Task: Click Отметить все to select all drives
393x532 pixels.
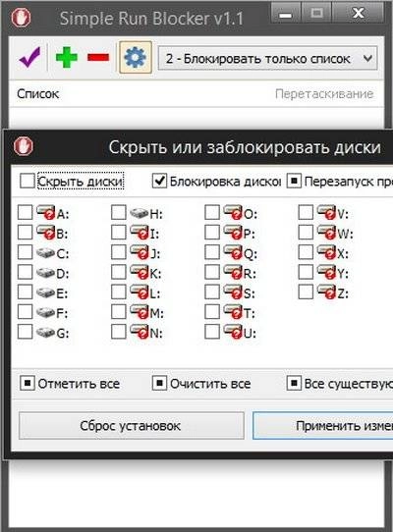Action: 70,384
